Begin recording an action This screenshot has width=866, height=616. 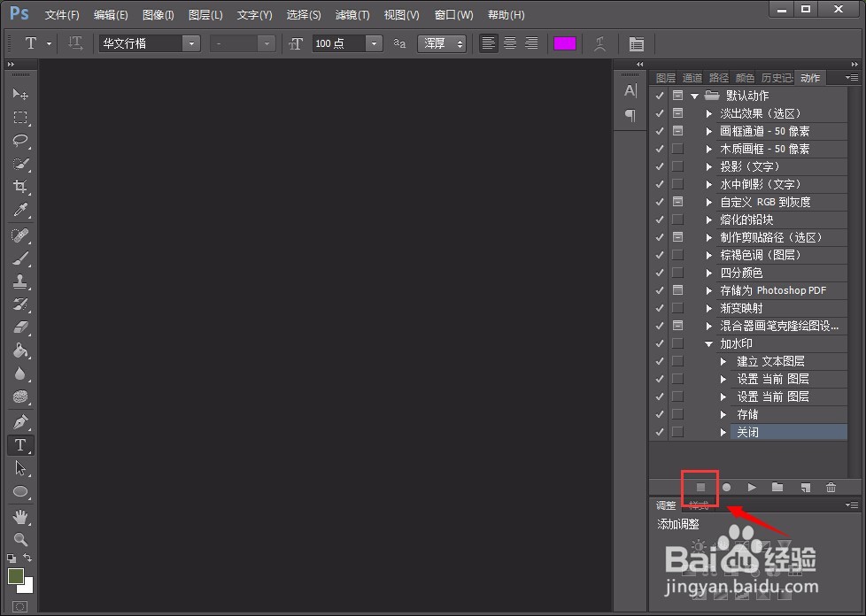click(727, 488)
